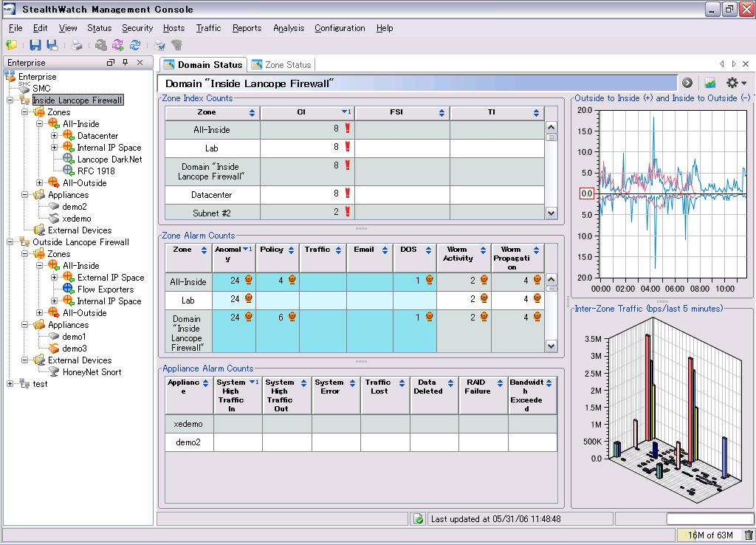This screenshot has height=545, width=756.
Task: Pin the Enterprise panel using the pin icon
Action: pyautogui.click(x=125, y=63)
